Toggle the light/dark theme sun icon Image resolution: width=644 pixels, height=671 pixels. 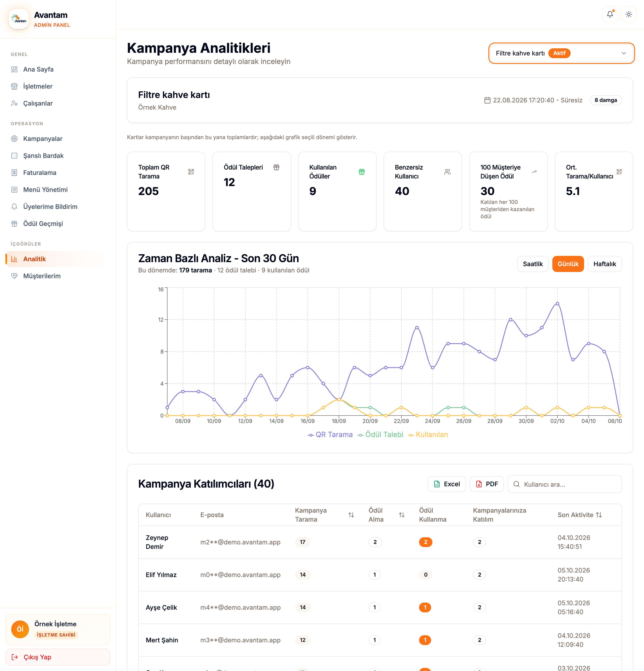pos(629,14)
